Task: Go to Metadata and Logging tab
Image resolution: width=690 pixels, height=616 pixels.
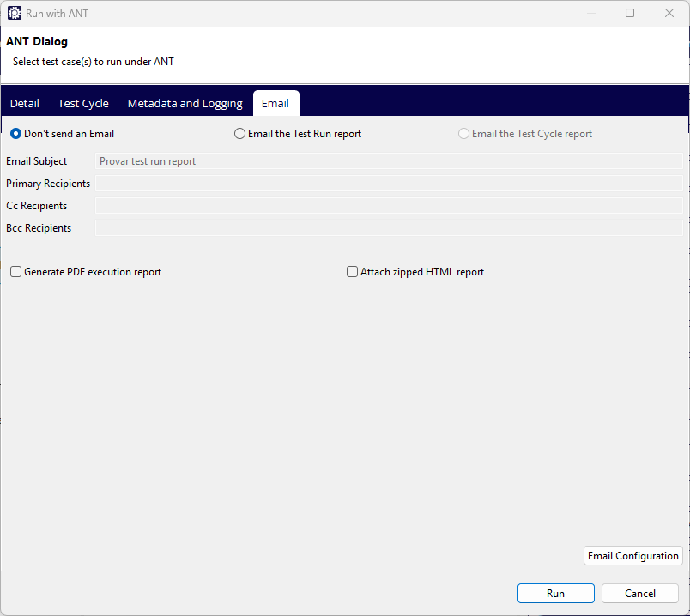Action: click(x=185, y=103)
